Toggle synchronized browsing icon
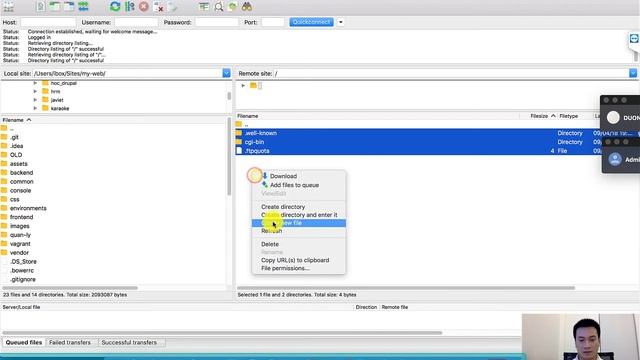The width and height of the screenshot is (640, 360). click(x=233, y=7)
